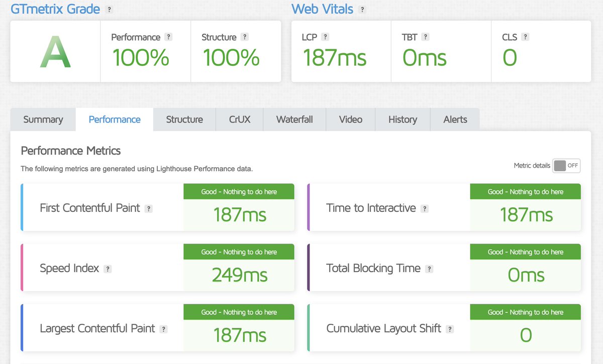Click help icon beside GTmetrix Grade heading
This screenshot has width=603, height=364.
click(x=110, y=10)
